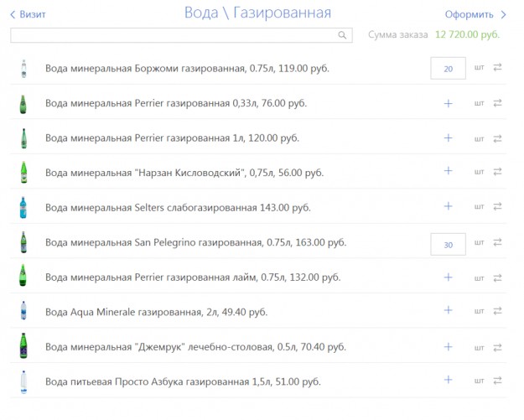Screen dimensions: 524x420
Task: Select Вода питьевая Просто Азбука item
Action: 183,381
